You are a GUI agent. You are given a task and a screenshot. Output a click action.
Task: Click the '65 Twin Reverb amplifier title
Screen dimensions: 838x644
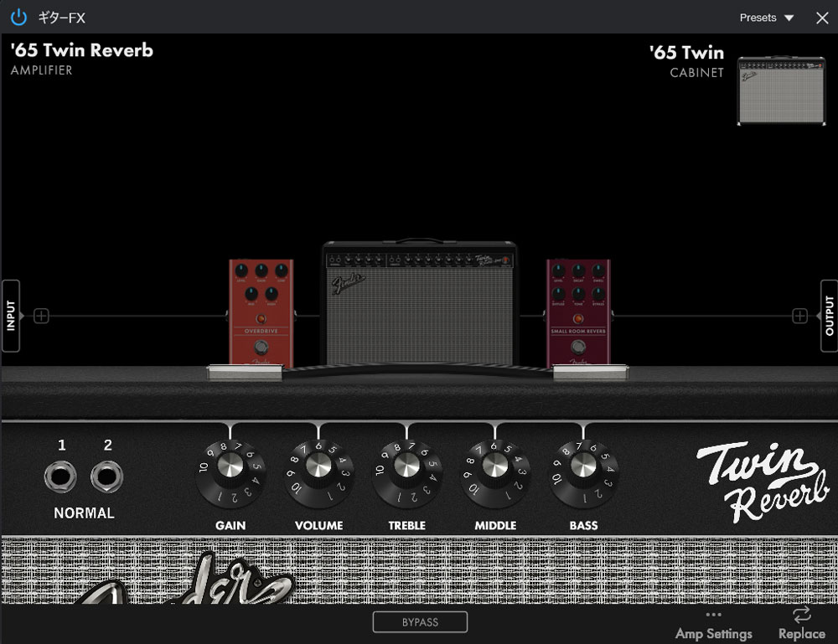[82, 50]
